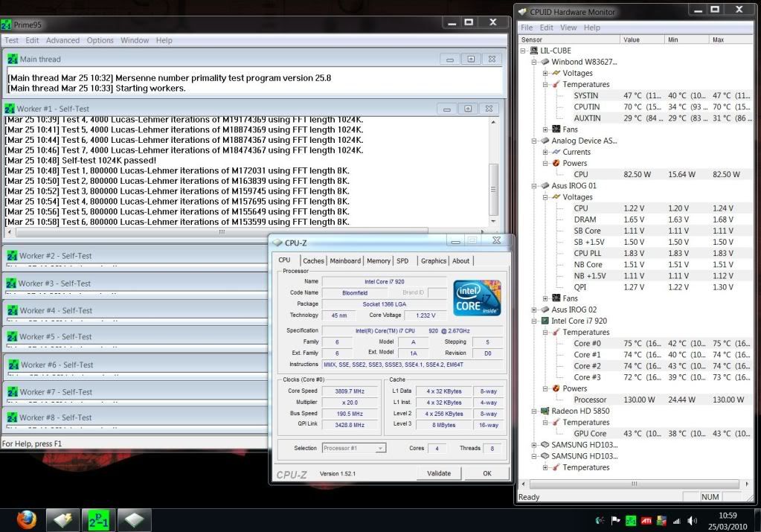Open the volume tray icon
Viewport: 761px width, 532px height.
(x=692, y=521)
